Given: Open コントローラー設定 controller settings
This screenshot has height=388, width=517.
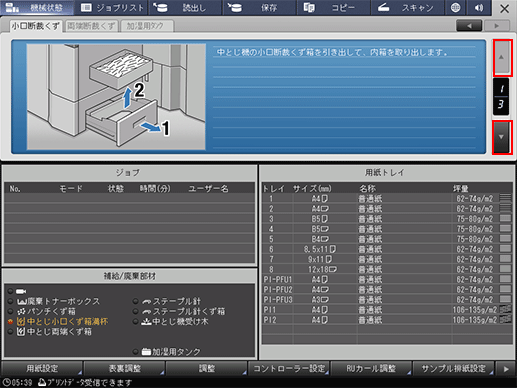Looking at the screenshot, I should 289,368.
